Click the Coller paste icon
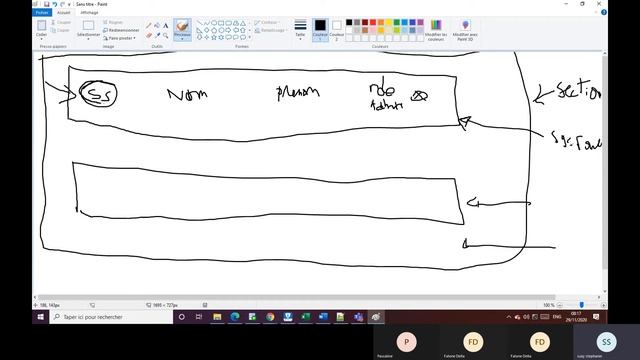This screenshot has width=640, height=360. click(41, 26)
